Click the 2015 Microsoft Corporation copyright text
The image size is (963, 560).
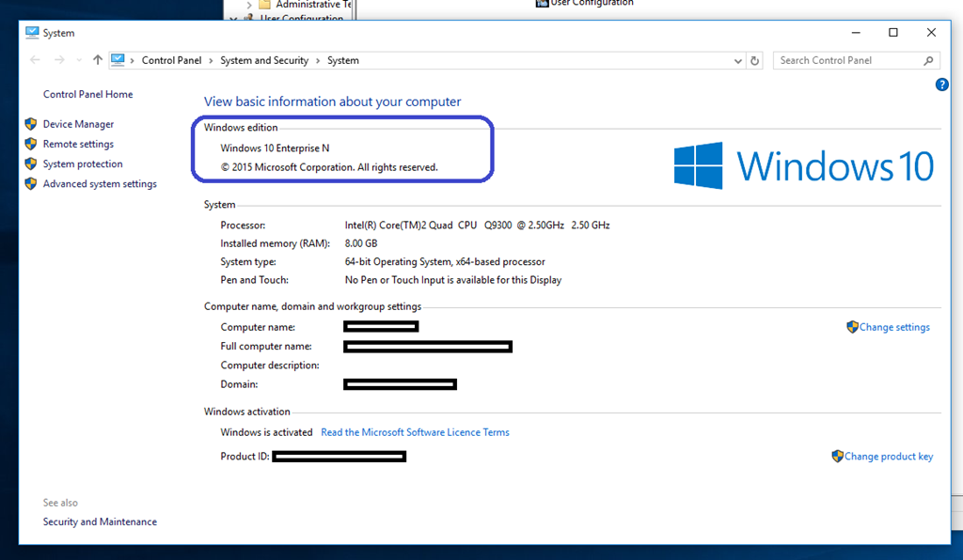point(329,167)
